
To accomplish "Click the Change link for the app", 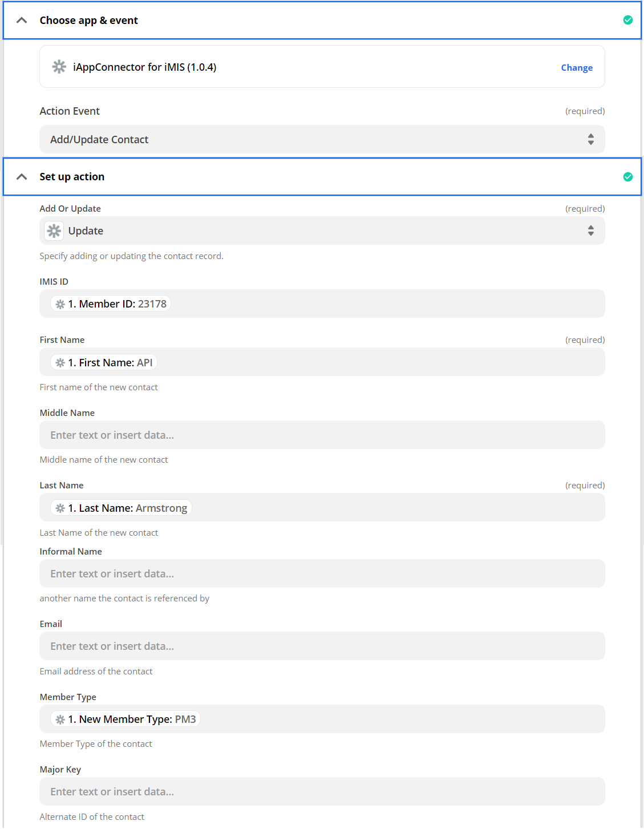I will coord(577,68).
